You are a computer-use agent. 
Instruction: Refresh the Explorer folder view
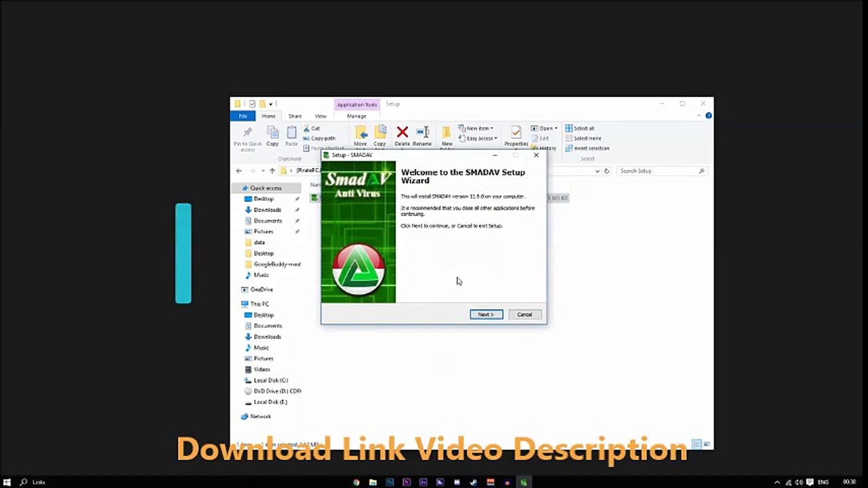606,171
